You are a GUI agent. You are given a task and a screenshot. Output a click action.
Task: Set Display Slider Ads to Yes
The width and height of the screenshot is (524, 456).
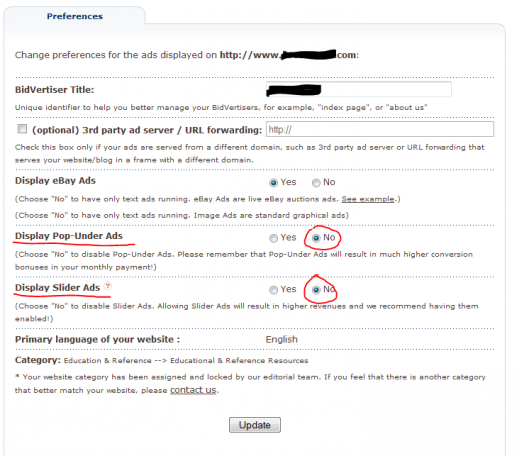pos(273,290)
